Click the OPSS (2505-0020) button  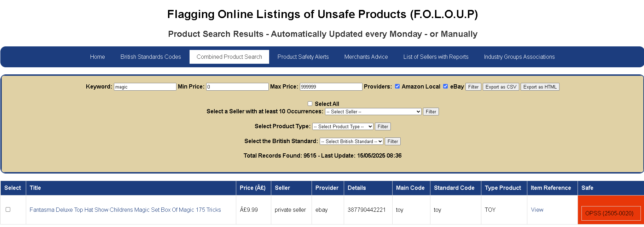(x=611, y=213)
